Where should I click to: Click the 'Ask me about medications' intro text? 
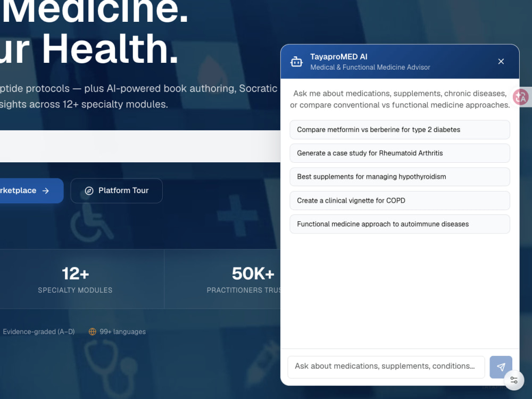400,99
